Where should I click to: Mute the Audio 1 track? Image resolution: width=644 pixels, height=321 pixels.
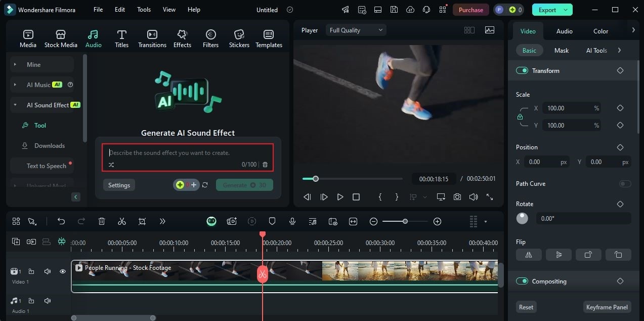tap(48, 301)
